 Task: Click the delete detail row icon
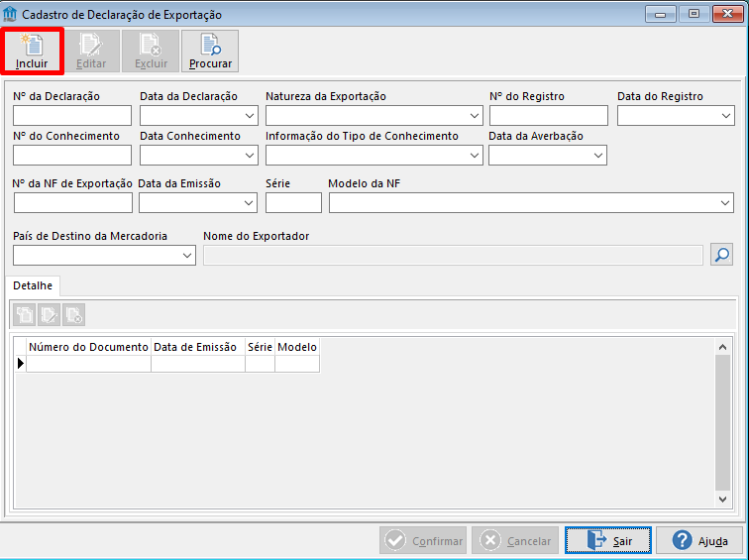click(x=74, y=315)
